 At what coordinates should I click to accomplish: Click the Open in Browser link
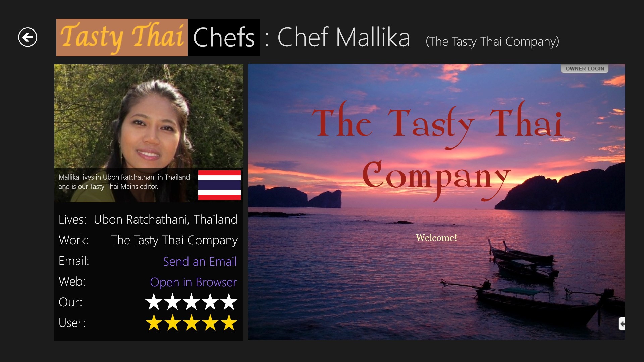(x=194, y=282)
